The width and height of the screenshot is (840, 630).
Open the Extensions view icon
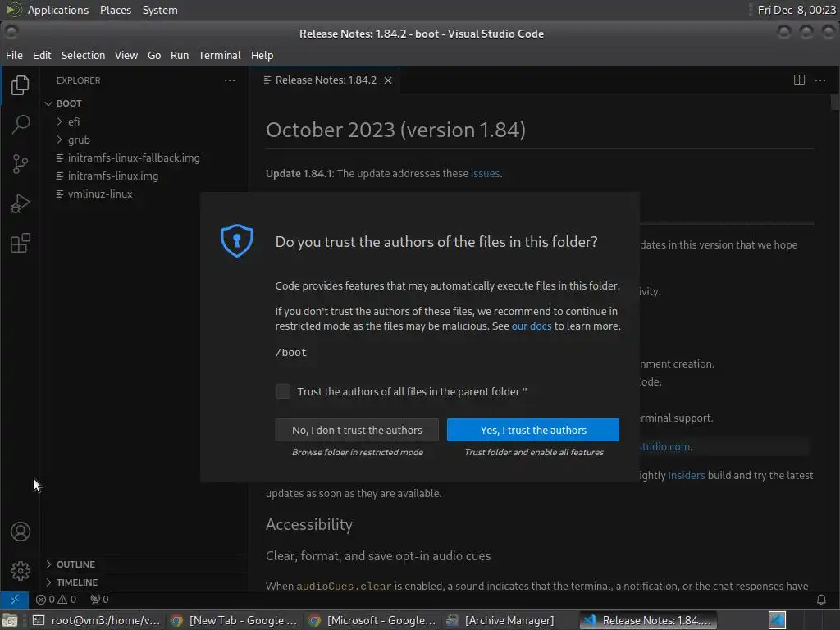[20, 243]
